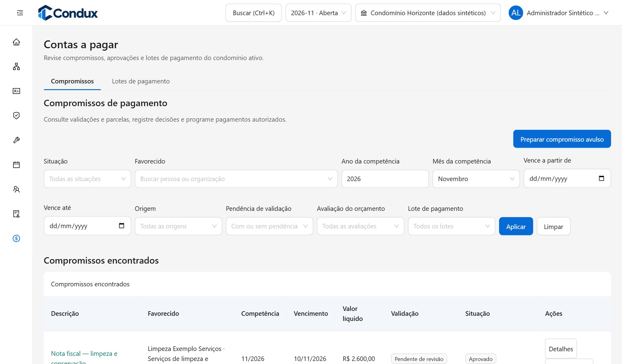
Task: Open Detalhes for the limpeza commitment
Action: [x=561, y=349]
